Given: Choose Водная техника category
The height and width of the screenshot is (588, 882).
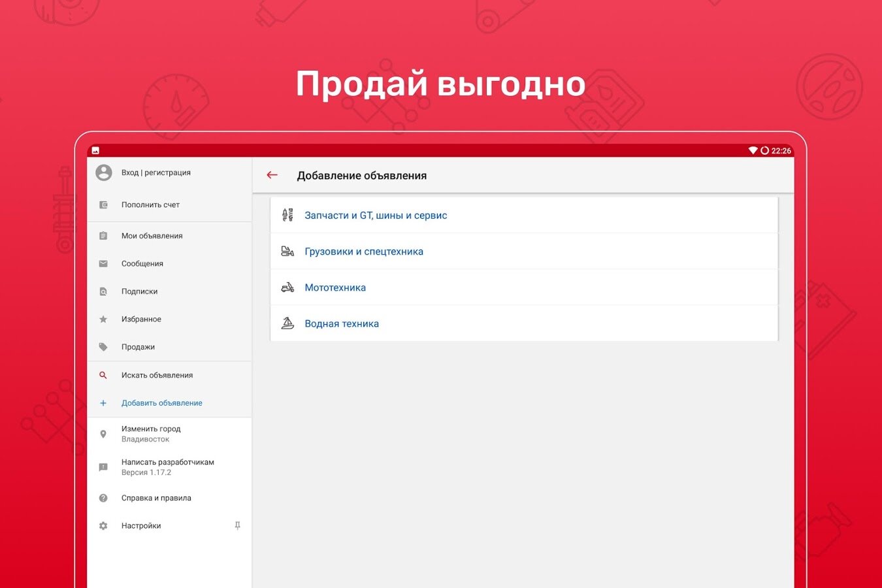Looking at the screenshot, I should (524, 323).
